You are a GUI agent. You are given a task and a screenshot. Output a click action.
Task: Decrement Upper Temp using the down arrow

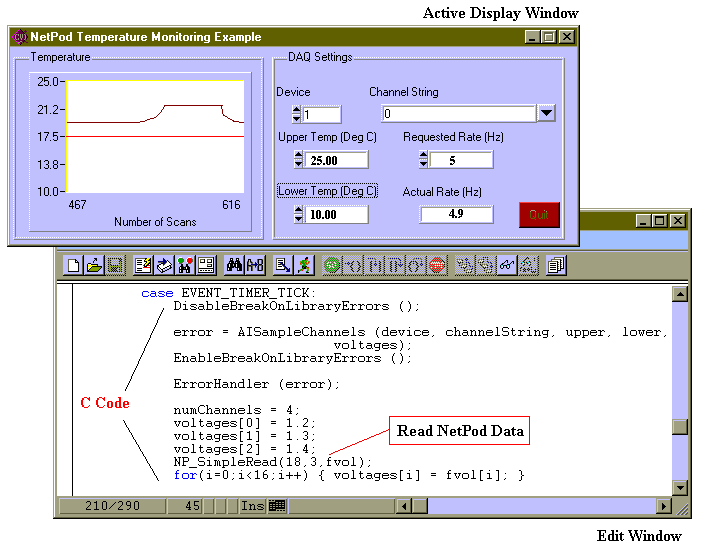point(298,164)
